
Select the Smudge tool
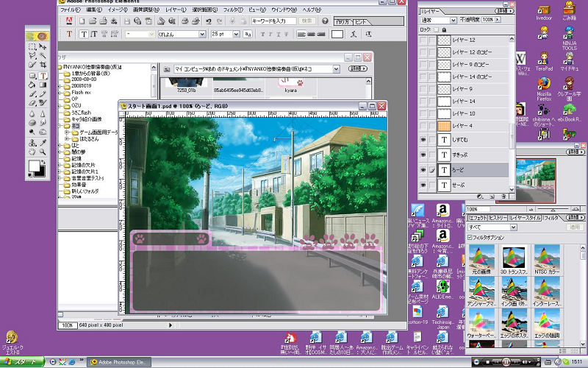click(43, 123)
